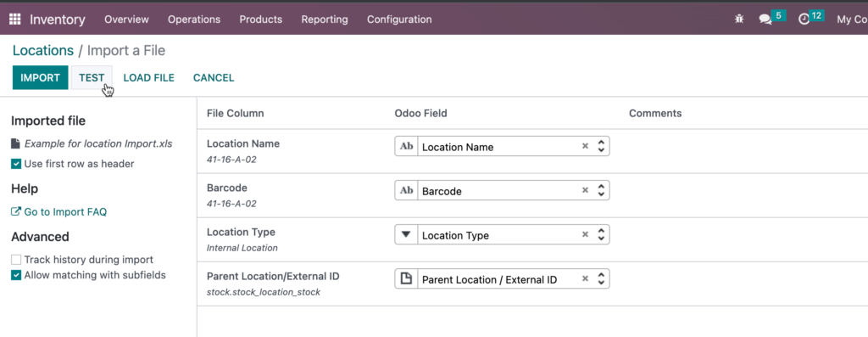Open the chat messages icon
Screen dimensions: 868x337
765,20
